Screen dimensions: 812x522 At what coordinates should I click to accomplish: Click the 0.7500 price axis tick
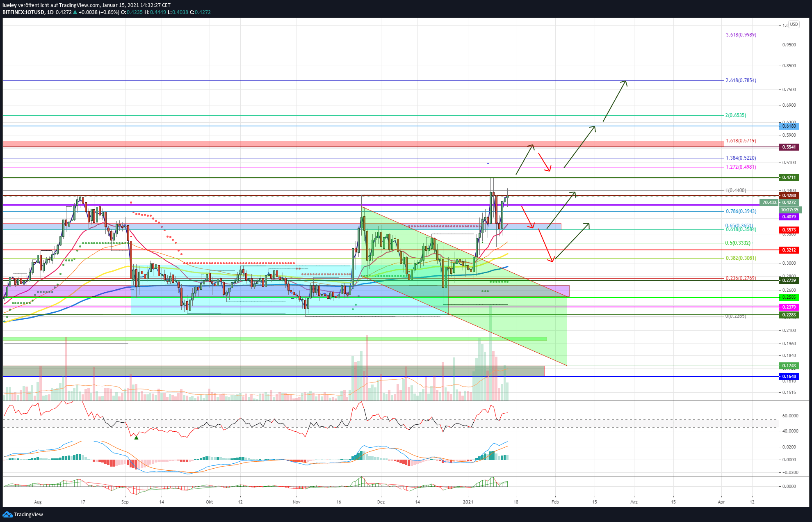[x=789, y=89]
